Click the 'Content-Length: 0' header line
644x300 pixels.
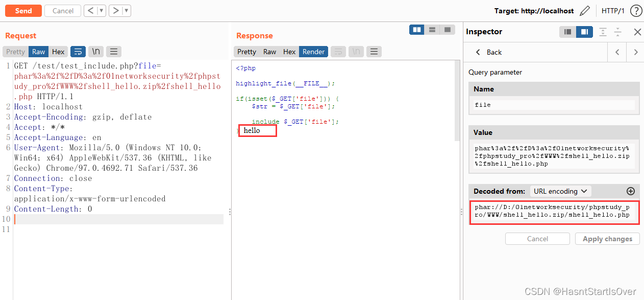pyautogui.click(x=53, y=209)
